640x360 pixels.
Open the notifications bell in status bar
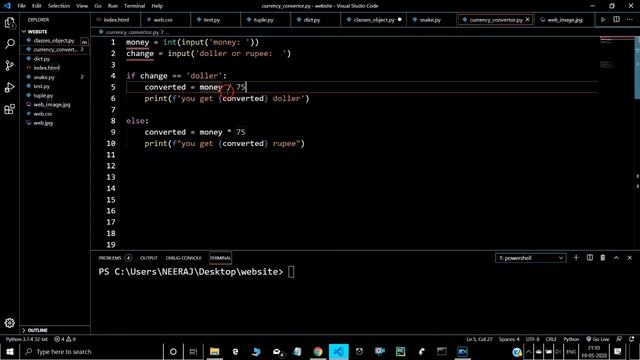pyautogui.click(x=632, y=339)
